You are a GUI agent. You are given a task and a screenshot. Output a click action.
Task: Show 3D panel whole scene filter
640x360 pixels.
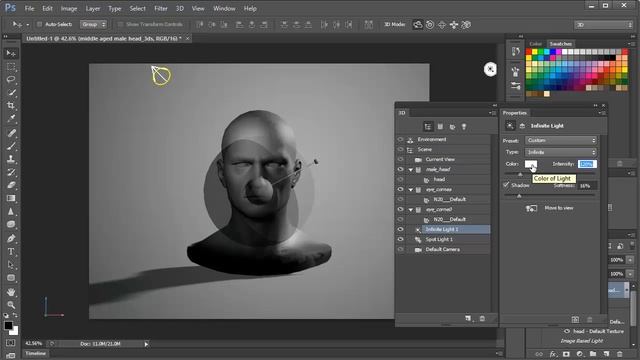coord(428,127)
